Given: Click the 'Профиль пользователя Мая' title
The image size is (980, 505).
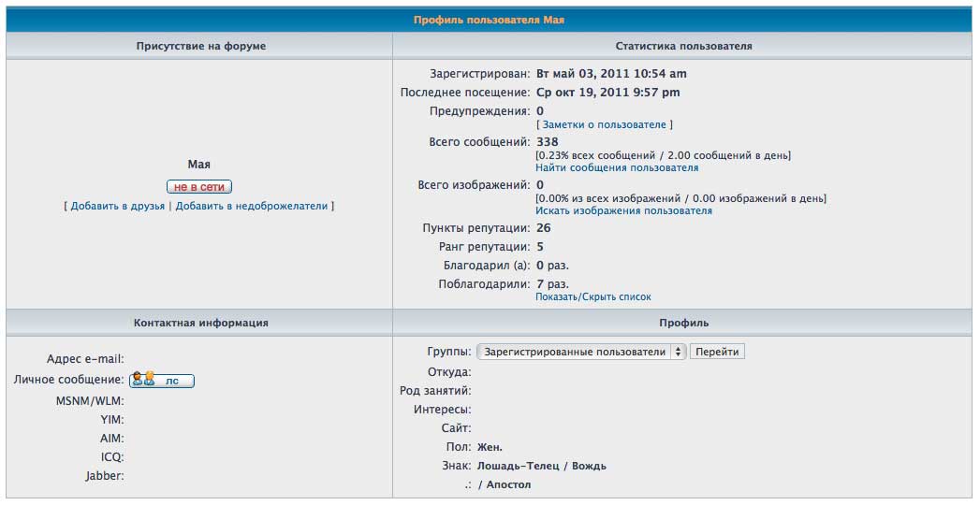Looking at the screenshot, I should tap(489, 20).
